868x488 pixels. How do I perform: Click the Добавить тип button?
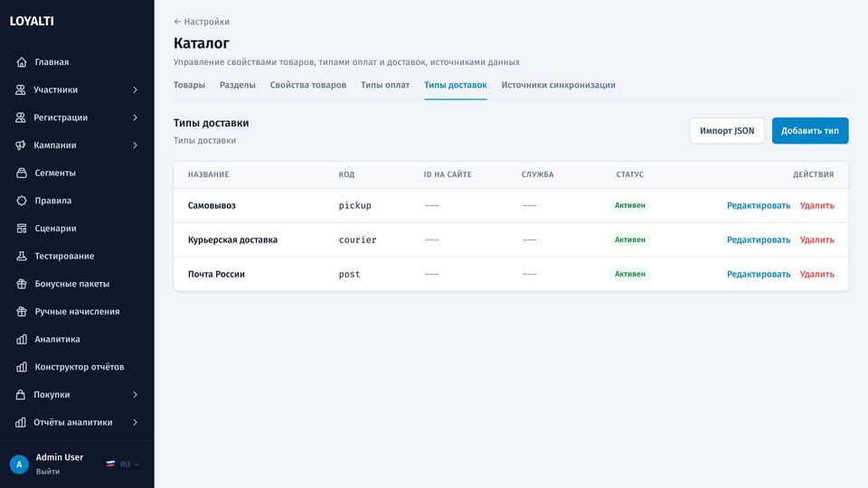(810, 130)
